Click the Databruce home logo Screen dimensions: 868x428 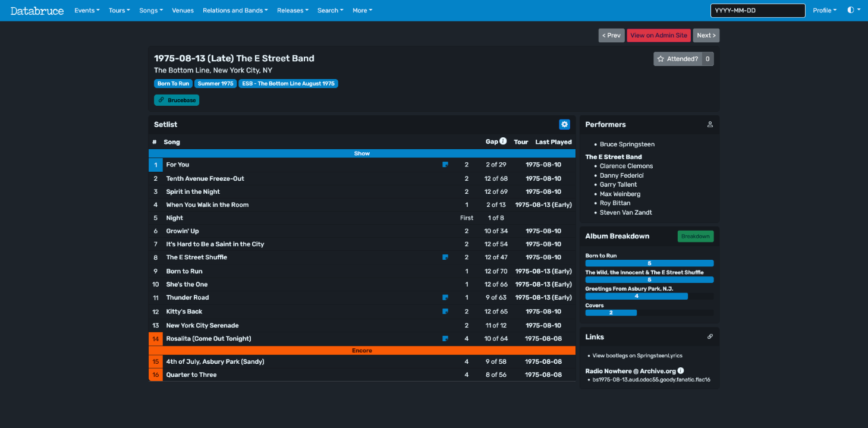pyautogui.click(x=37, y=10)
